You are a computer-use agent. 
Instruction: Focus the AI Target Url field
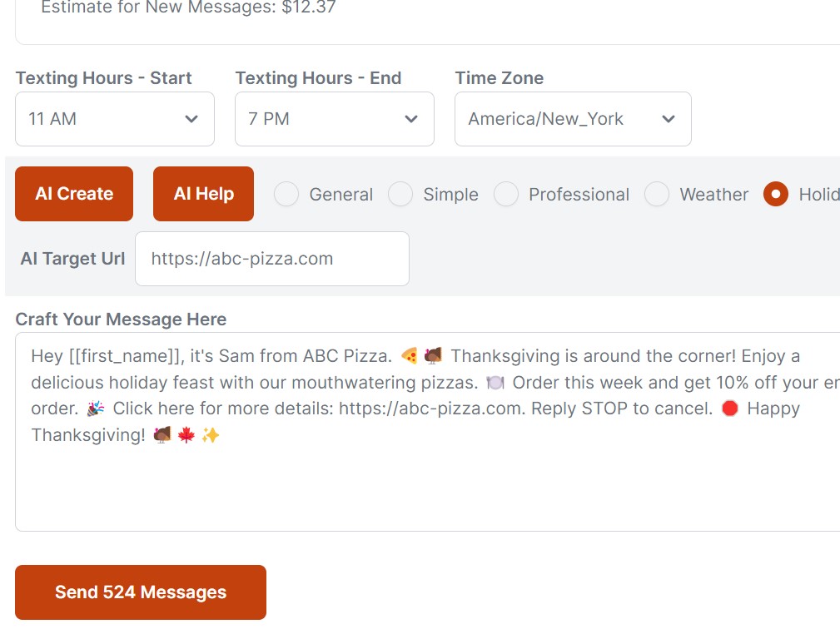point(272,259)
